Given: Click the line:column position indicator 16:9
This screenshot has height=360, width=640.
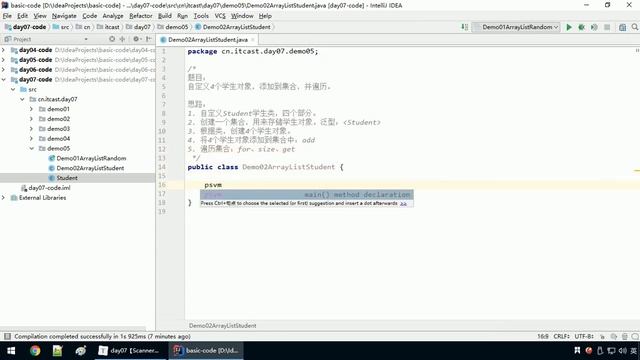Looking at the screenshot, I should click(x=542, y=336).
